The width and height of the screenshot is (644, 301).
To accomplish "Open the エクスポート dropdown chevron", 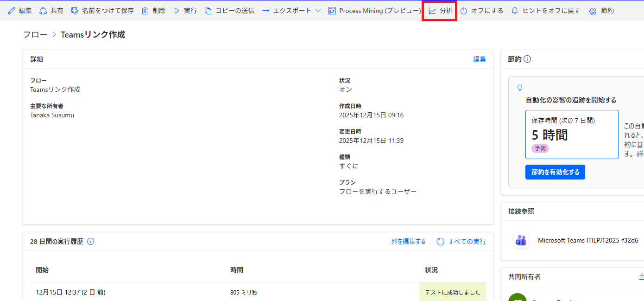I will point(318,10).
